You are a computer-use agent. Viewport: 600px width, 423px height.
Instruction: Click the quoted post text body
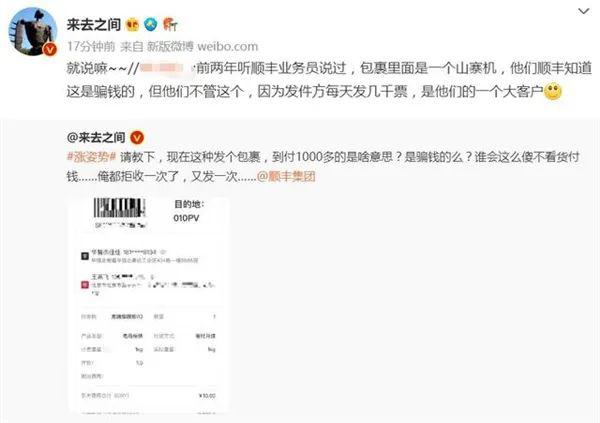tap(323, 167)
